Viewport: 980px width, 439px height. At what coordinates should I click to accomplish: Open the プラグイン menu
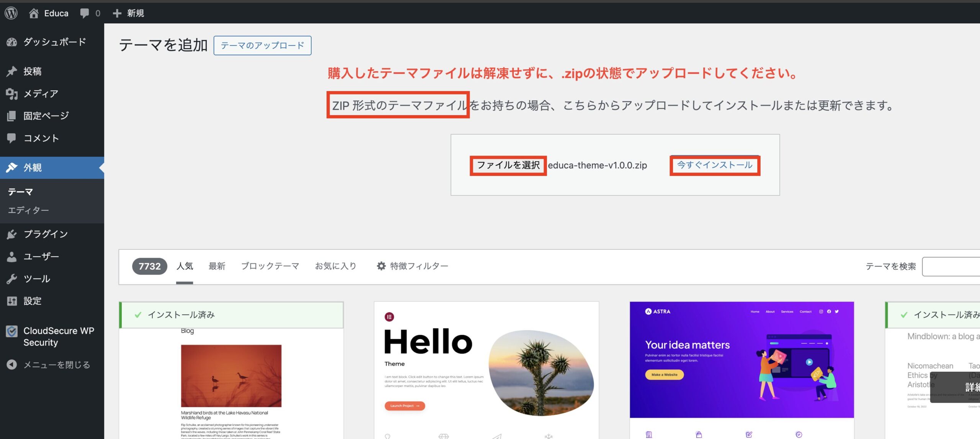[x=45, y=234]
